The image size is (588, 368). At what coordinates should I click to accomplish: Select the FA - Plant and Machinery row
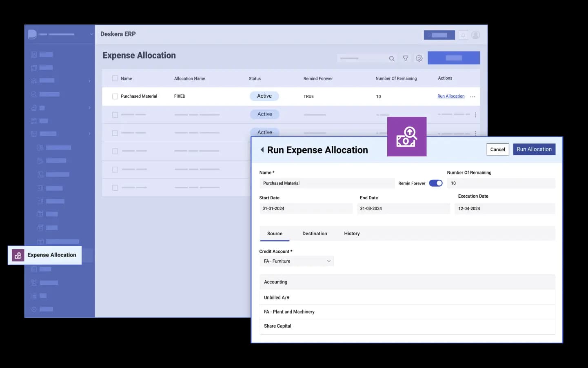point(407,312)
